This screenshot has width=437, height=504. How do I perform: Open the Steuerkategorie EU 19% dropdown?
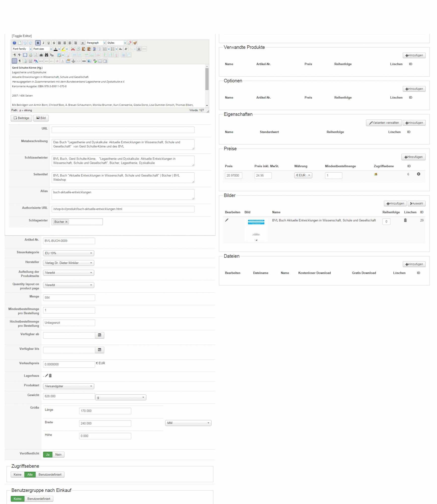click(x=69, y=253)
